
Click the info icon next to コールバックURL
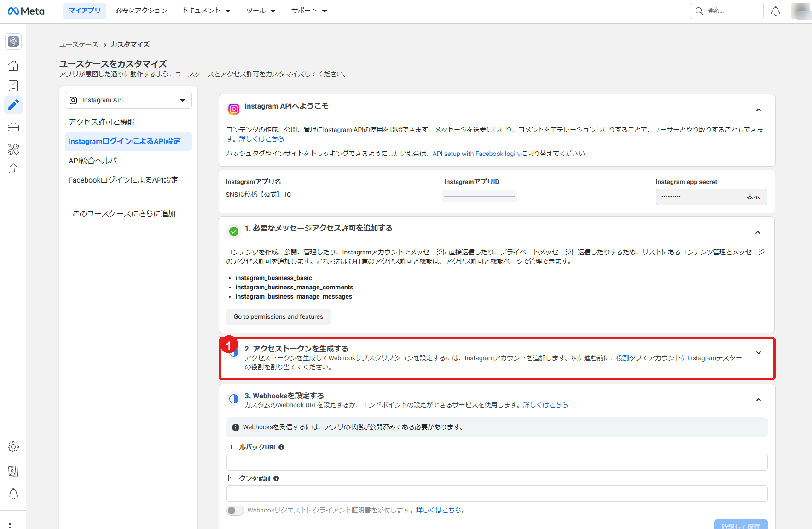point(281,447)
